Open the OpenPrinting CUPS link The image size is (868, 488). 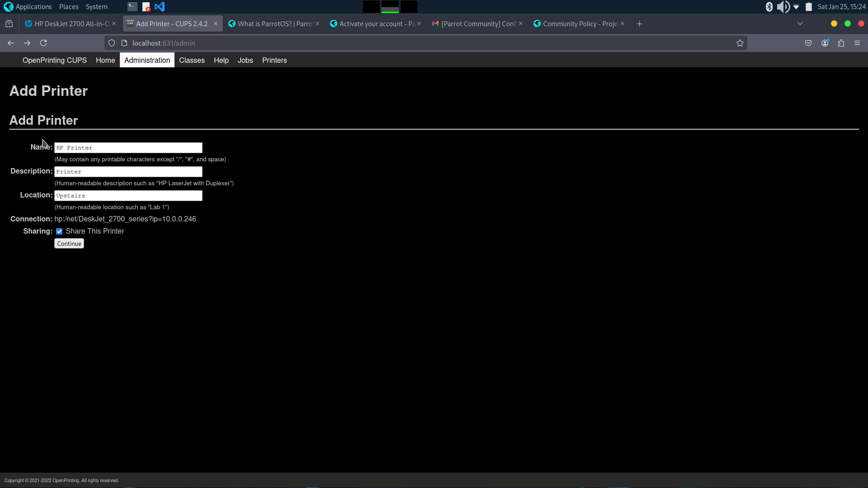coord(55,61)
